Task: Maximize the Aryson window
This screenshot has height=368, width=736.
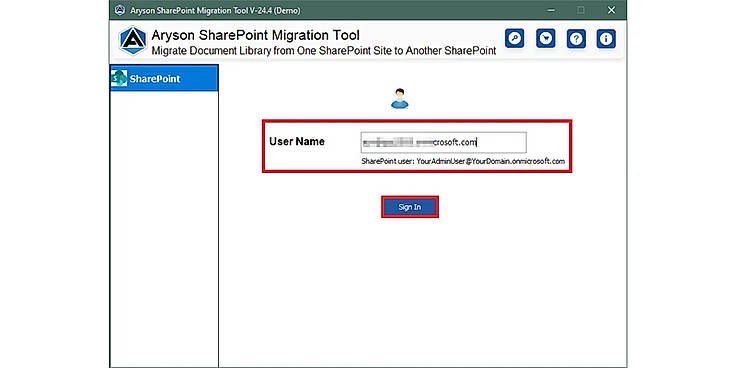Action: (581, 10)
